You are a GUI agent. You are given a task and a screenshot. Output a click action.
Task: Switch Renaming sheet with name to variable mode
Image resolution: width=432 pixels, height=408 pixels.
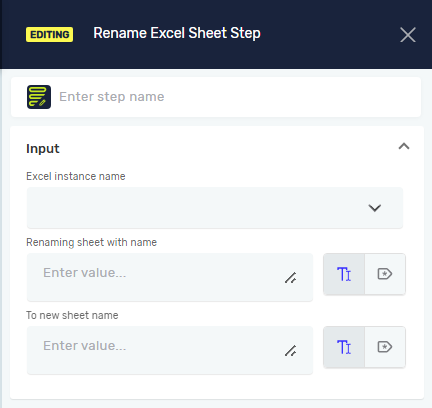pyautogui.click(x=385, y=274)
